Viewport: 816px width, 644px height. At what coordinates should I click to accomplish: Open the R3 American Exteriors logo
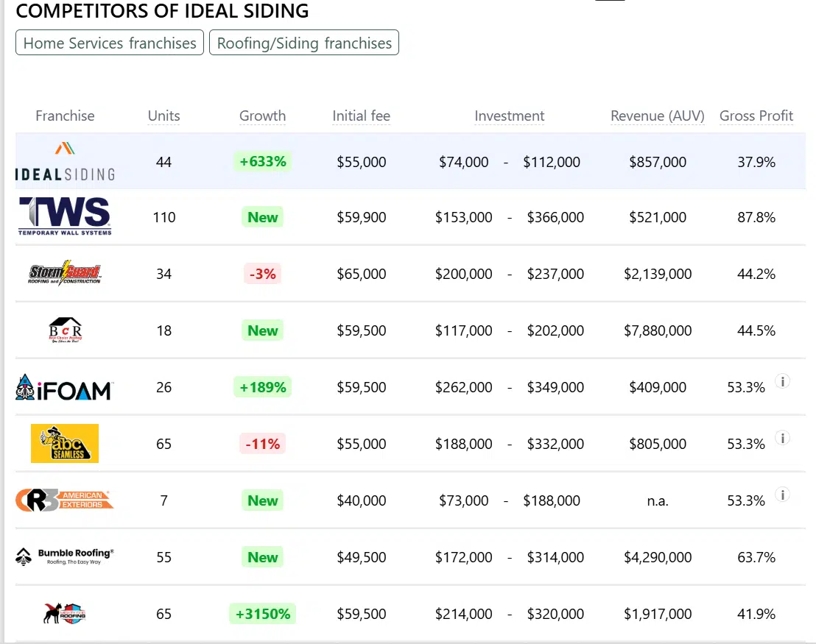[x=65, y=500]
